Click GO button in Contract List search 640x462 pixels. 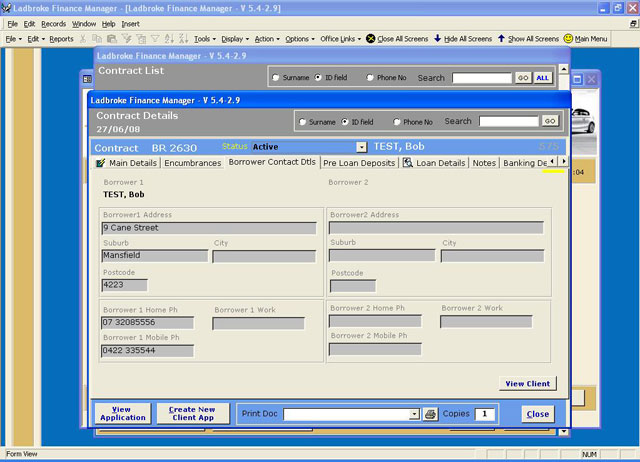pos(523,78)
